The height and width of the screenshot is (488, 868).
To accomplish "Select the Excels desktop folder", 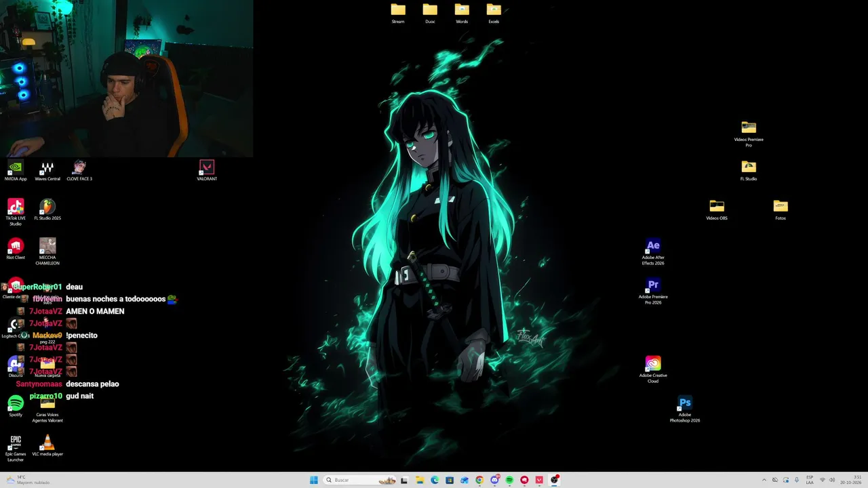I will pyautogui.click(x=494, y=13).
